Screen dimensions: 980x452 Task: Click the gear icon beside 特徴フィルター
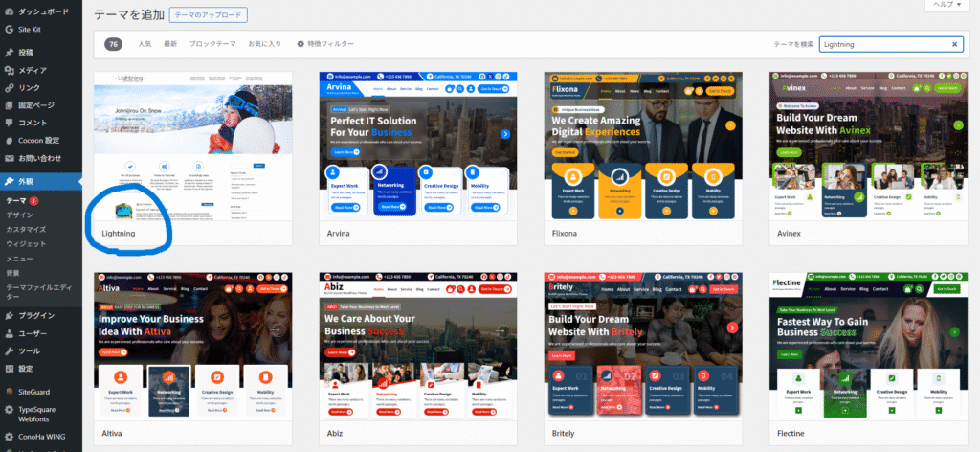tap(301, 44)
